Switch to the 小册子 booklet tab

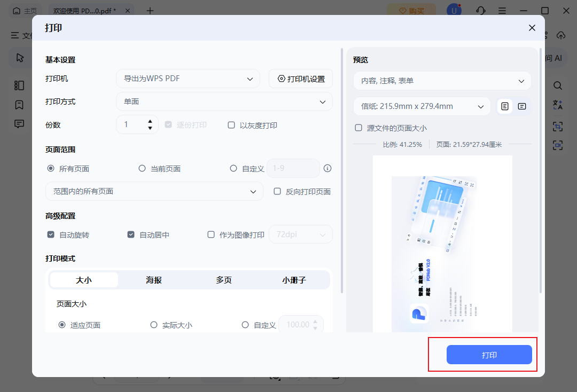294,280
